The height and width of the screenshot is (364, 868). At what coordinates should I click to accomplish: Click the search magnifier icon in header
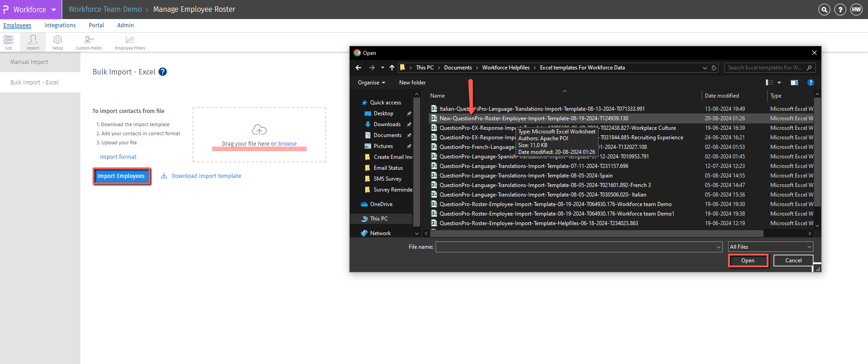(x=824, y=10)
